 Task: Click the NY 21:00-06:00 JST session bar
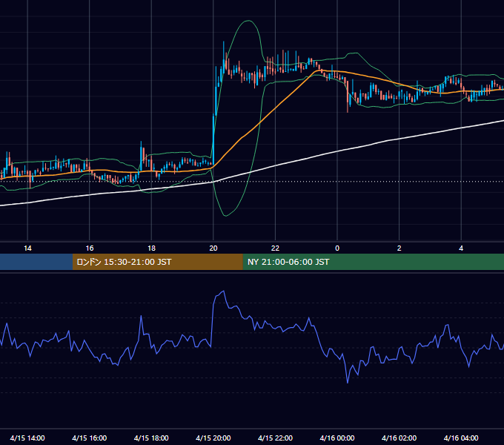pyautogui.click(x=373, y=262)
